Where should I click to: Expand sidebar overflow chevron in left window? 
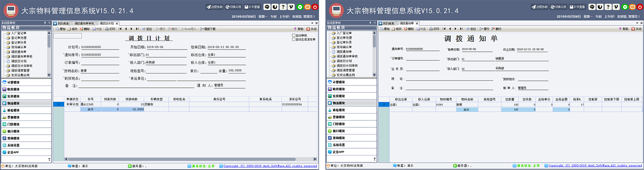[x=50, y=159]
